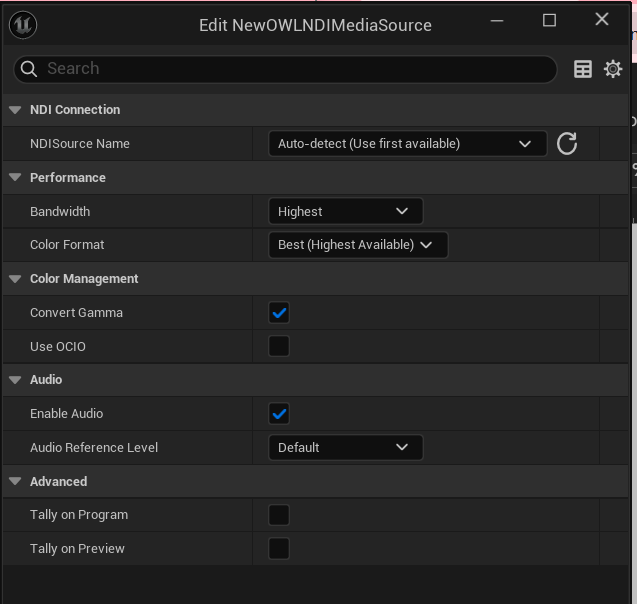The width and height of the screenshot is (637, 604).
Task: Click the Enable Audio property label
Action: (x=66, y=413)
